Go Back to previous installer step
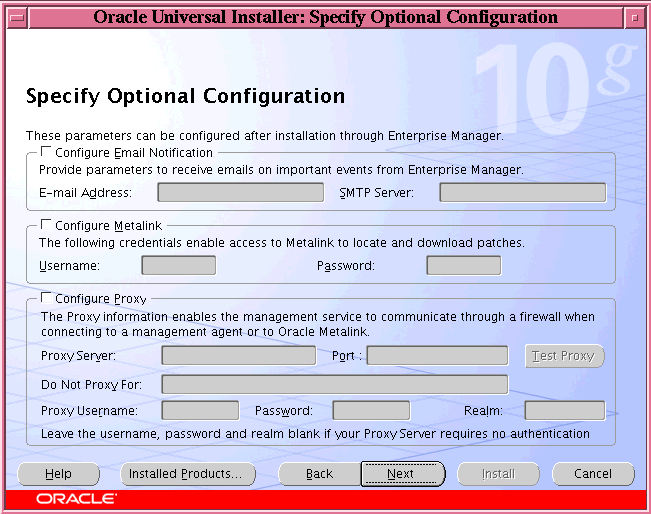 [319, 474]
